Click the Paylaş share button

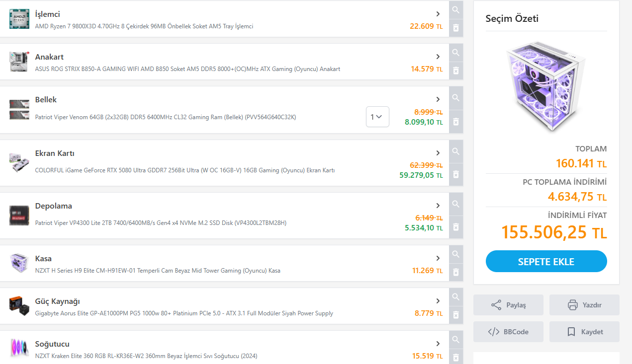[x=508, y=305]
